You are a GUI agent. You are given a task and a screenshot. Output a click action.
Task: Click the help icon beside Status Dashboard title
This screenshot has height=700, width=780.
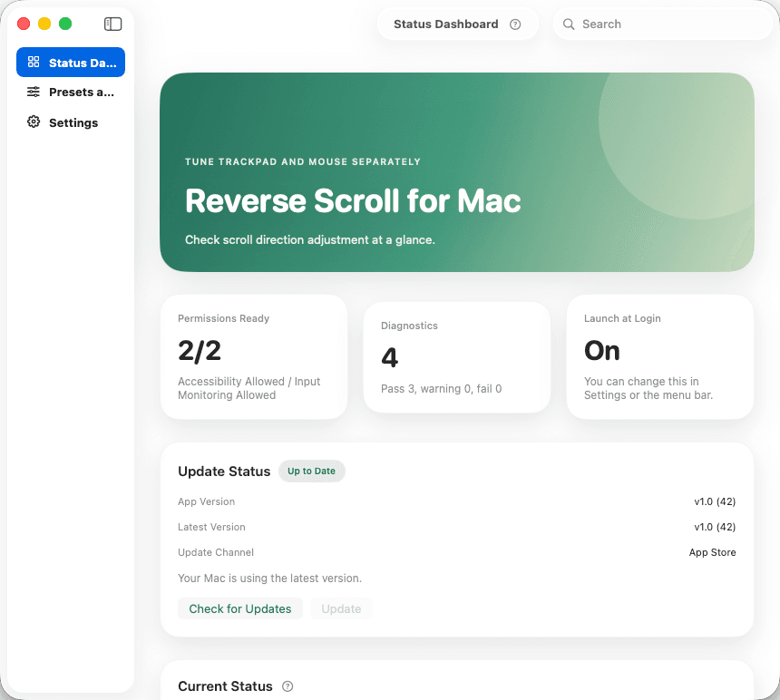[x=515, y=24]
